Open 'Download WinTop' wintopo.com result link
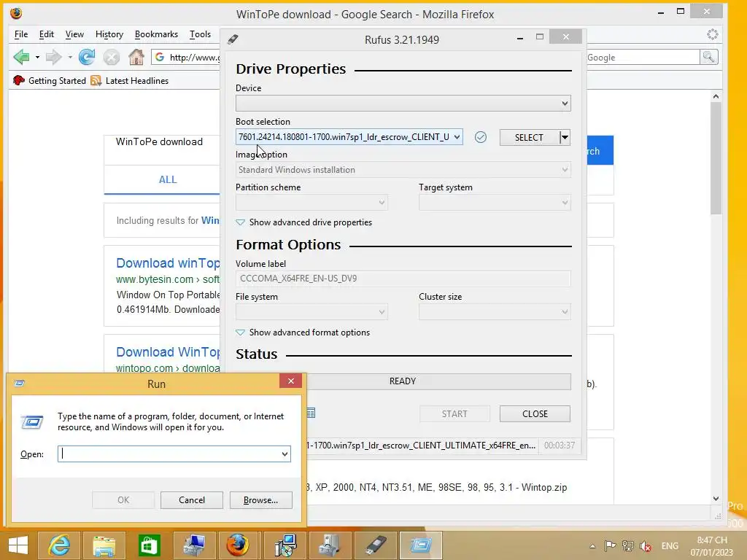This screenshot has height=560, width=747. (168, 352)
